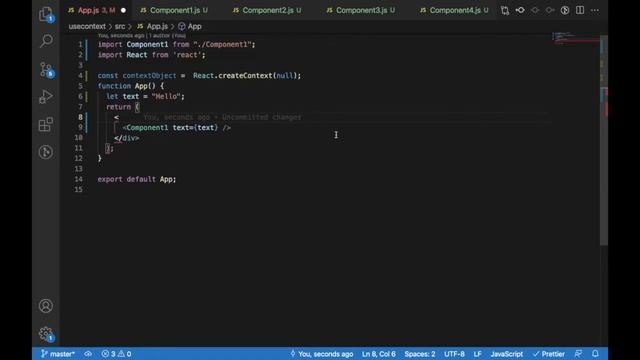Click 'createContext' on line 4

pos(245,76)
